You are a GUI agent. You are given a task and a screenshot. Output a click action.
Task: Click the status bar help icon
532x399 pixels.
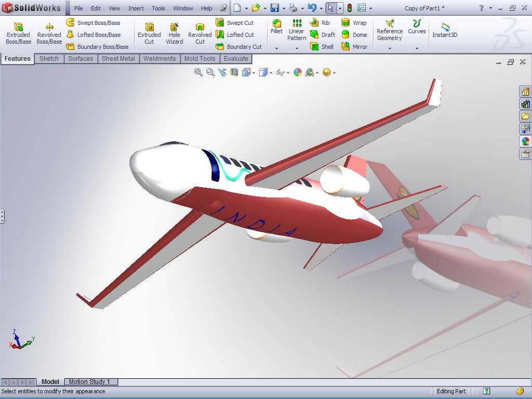tap(486, 391)
